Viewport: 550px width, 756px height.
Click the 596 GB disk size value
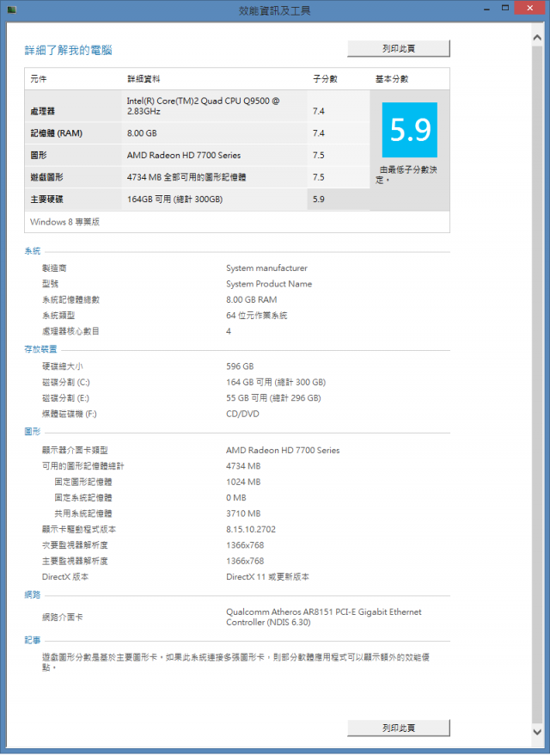240,366
